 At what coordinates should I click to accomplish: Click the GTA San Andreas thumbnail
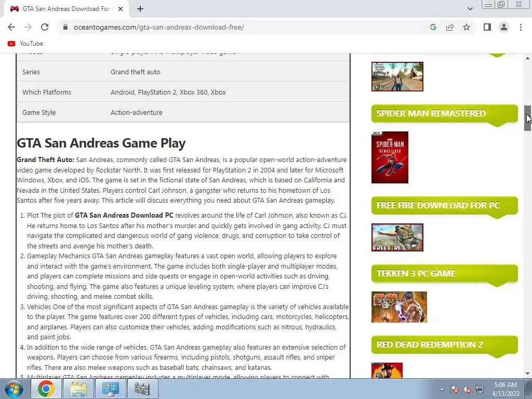(x=397, y=77)
